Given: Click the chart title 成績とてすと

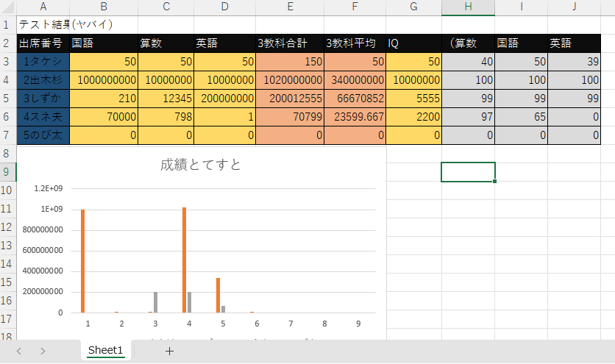Looking at the screenshot, I should coord(200,165).
